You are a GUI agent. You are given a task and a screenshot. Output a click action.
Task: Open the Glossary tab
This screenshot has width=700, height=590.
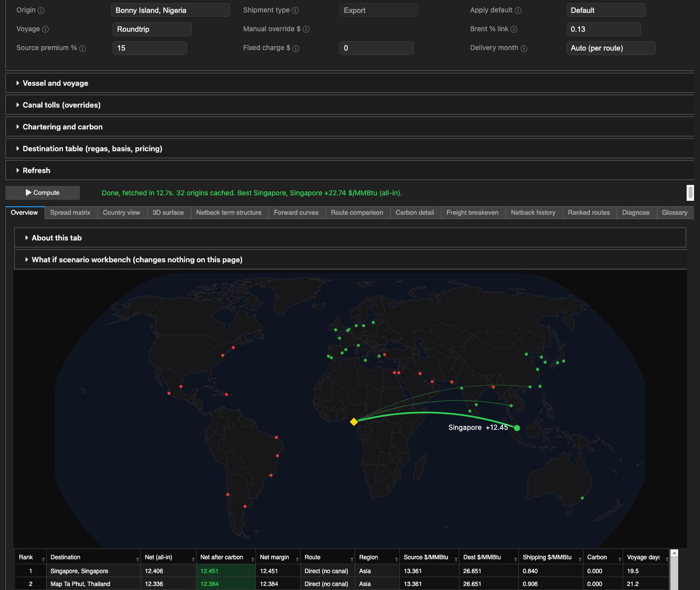[x=675, y=213]
